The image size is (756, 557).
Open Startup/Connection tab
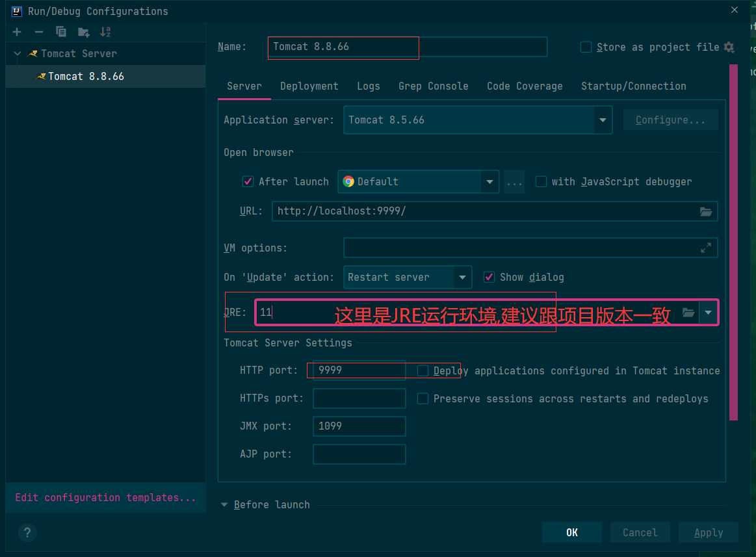click(x=634, y=86)
